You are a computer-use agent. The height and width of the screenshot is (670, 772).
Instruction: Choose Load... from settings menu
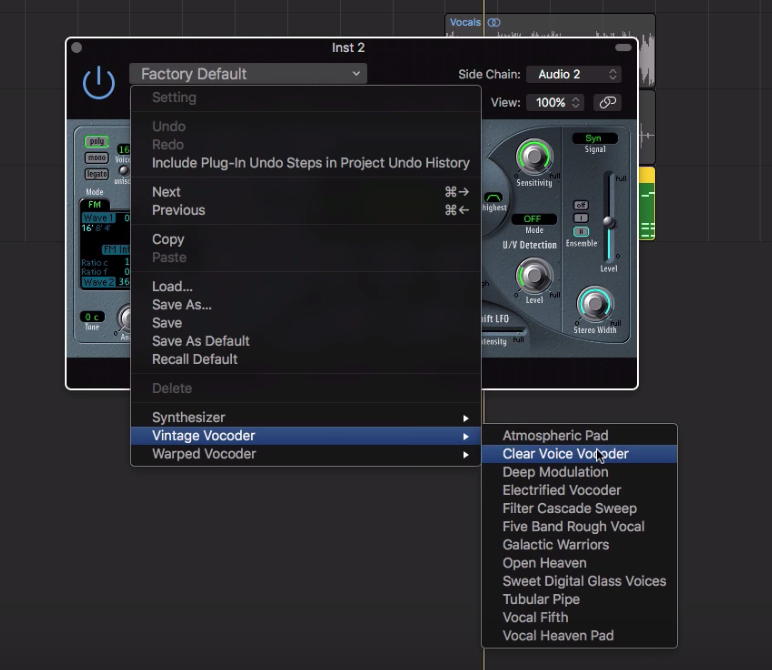pos(306,287)
